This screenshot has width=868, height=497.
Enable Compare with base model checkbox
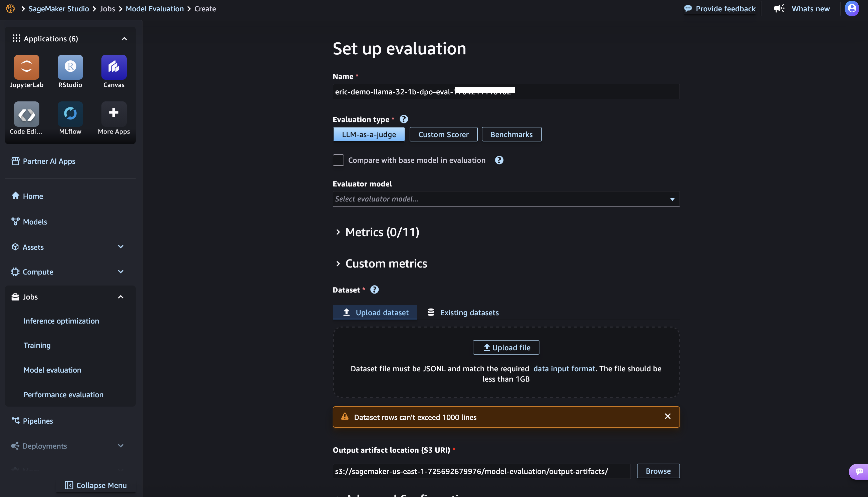(338, 160)
